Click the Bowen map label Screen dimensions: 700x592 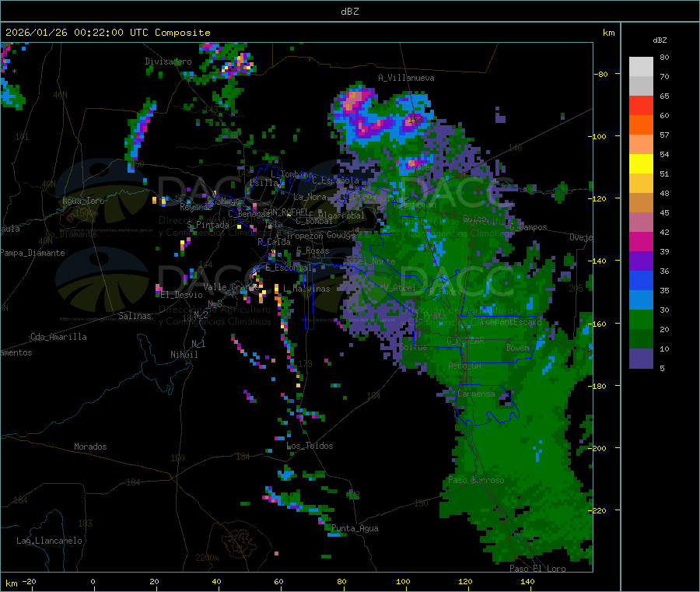518,348
